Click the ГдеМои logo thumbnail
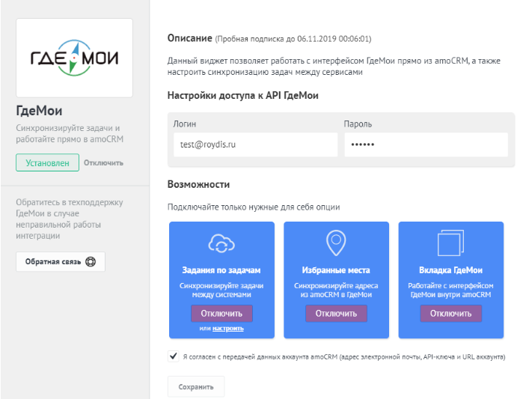The width and height of the screenshot is (532, 399). pyautogui.click(x=74, y=58)
